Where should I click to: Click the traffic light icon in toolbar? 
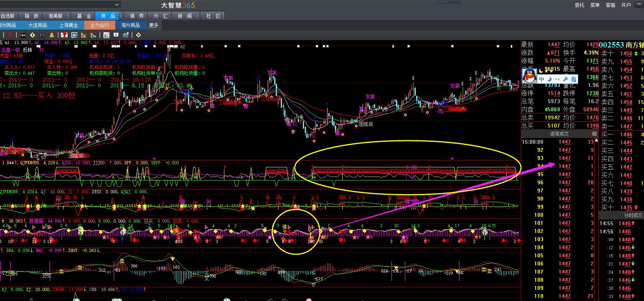(x=22, y=35)
